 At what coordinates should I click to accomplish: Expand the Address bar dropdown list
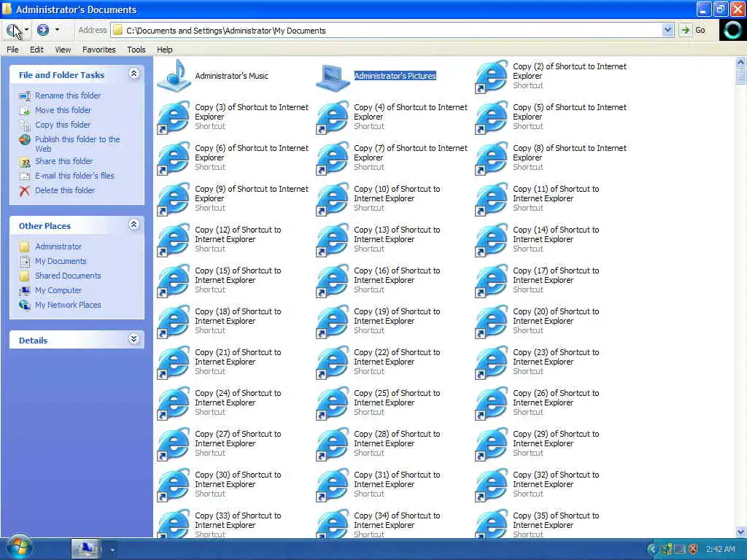tap(667, 31)
